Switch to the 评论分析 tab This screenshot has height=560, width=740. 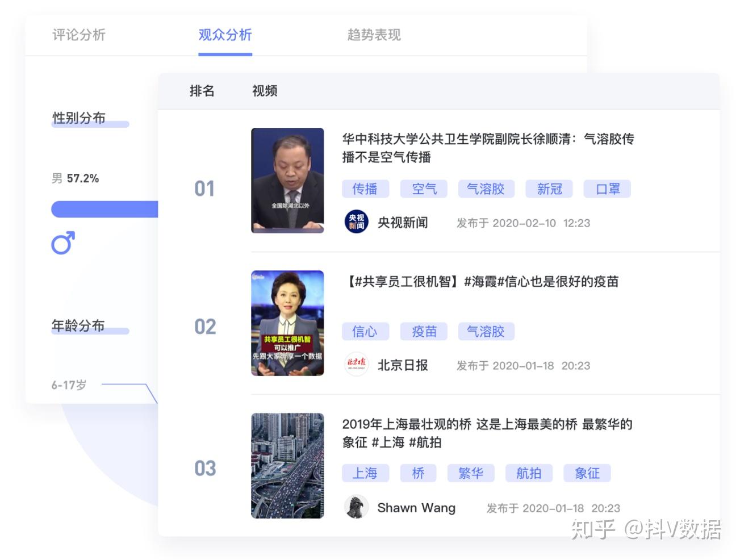(79, 35)
